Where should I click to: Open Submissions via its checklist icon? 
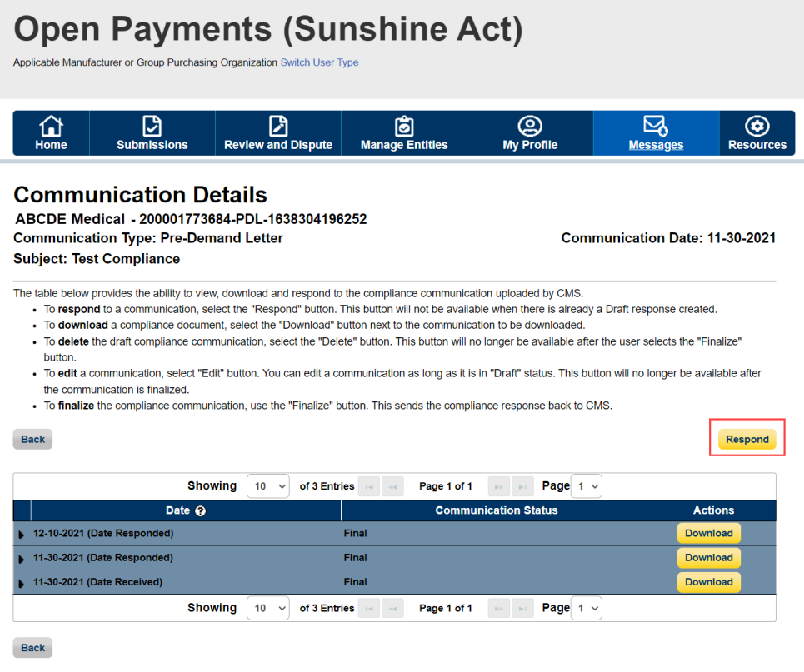tap(152, 126)
